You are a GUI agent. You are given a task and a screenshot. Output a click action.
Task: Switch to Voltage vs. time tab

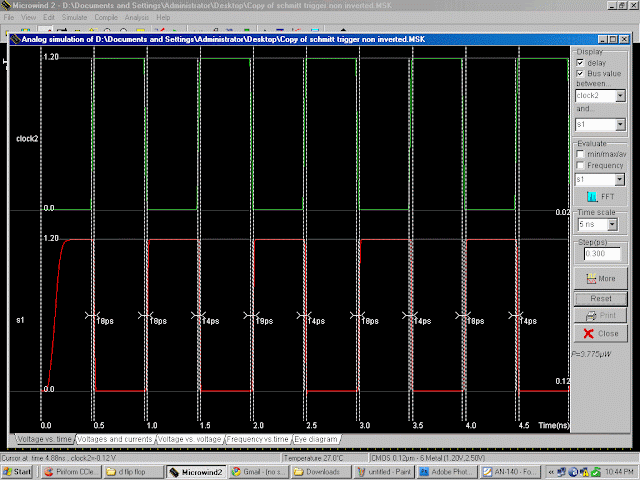click(x=44, y=439)
